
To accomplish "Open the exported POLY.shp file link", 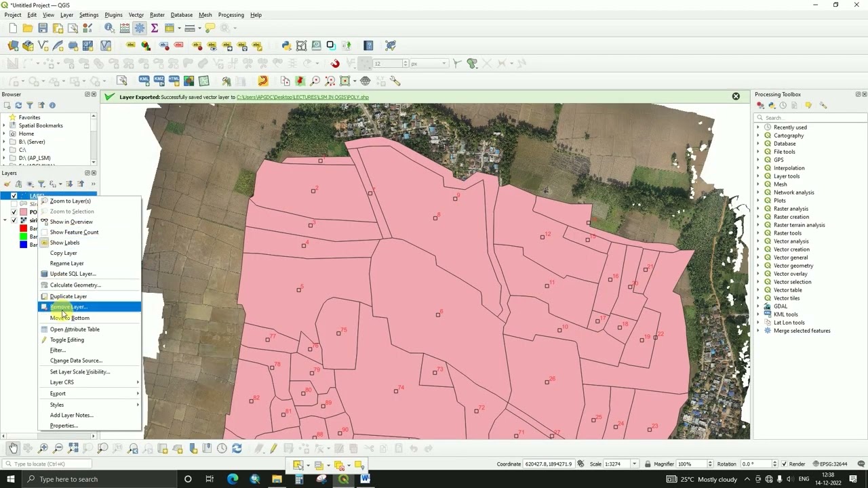I will pos(302,97).
